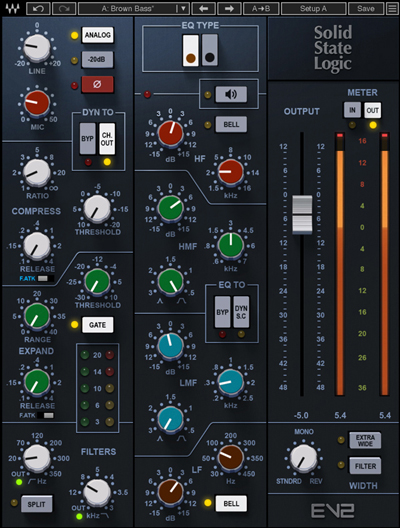Toggle expander F.ATK fast attack switch
The height and width of the screenshot is (528, 400).
pyautogui.click(x=45, y=415)
